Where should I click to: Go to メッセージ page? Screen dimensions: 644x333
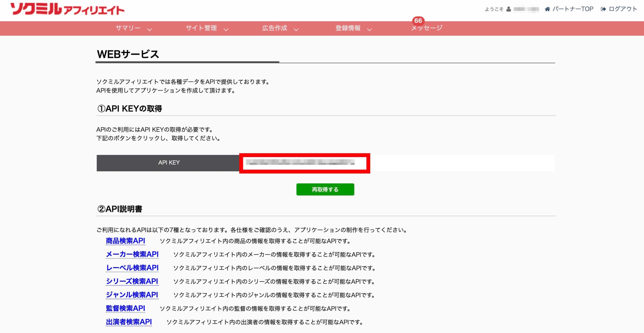click(427, 28)
